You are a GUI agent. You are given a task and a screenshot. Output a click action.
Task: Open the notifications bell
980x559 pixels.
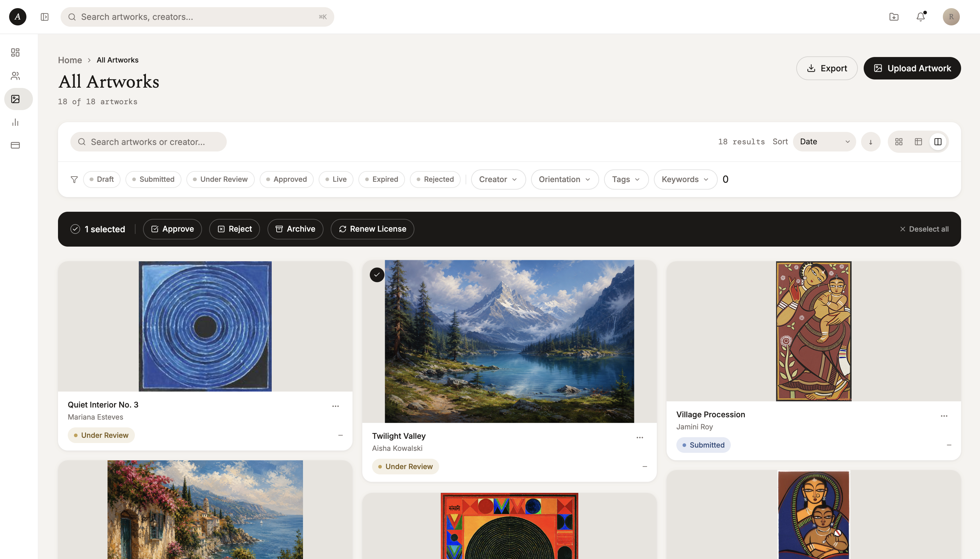click(x=920, y=17)
